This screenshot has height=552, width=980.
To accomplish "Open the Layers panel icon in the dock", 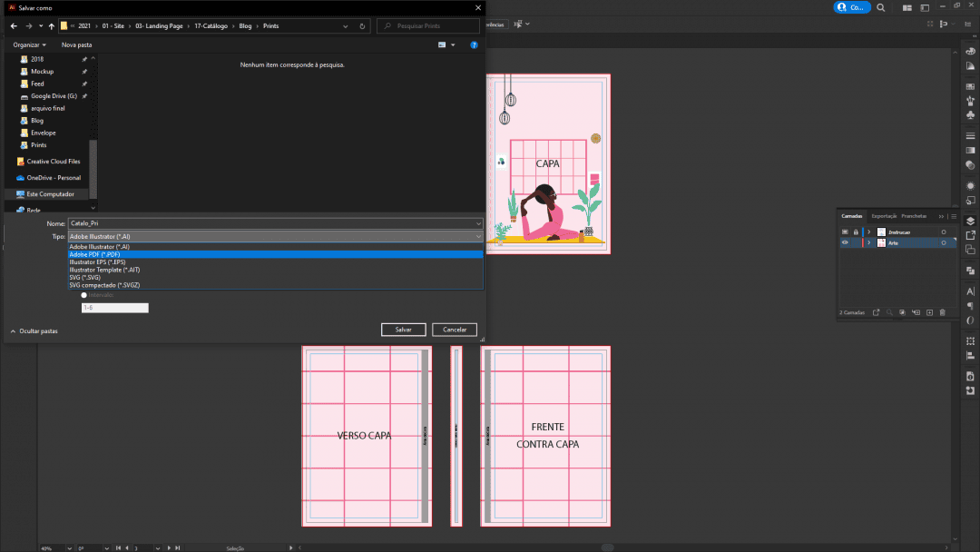I will [x=970, y=220].
